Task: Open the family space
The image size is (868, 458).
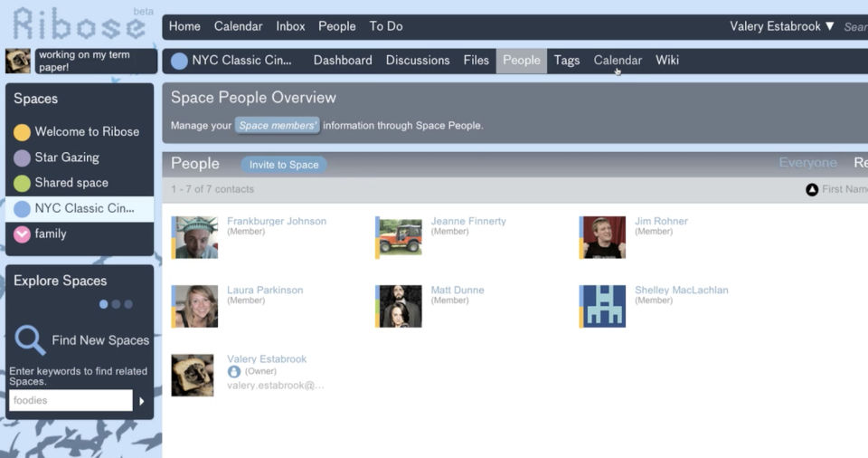Action: pyautogui.click(x=51, y=234)
